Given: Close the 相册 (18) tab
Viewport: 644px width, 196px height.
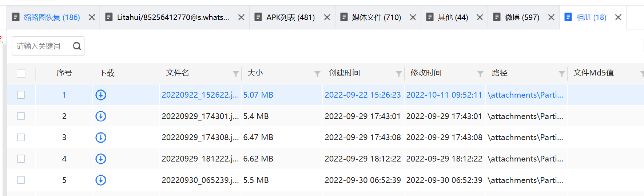Looking at the screenshot, I should coord(618,17).
